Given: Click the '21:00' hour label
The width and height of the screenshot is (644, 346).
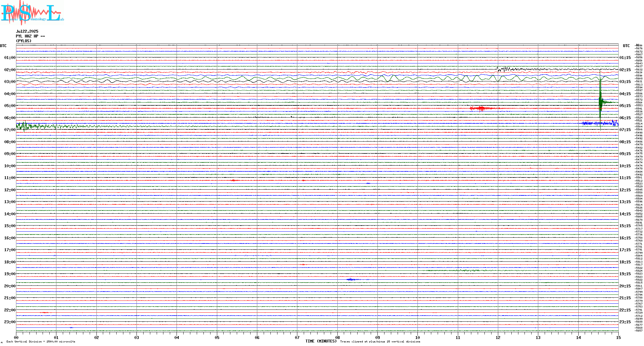Looking at the screenshot, I should pos(10,298).
